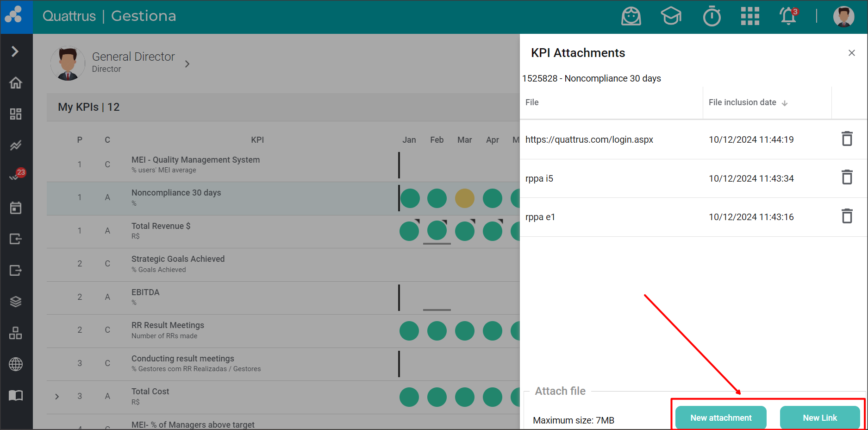Expand the Total Cost KPI row
This screenshot has width=868, height=430.
[57, 397]
